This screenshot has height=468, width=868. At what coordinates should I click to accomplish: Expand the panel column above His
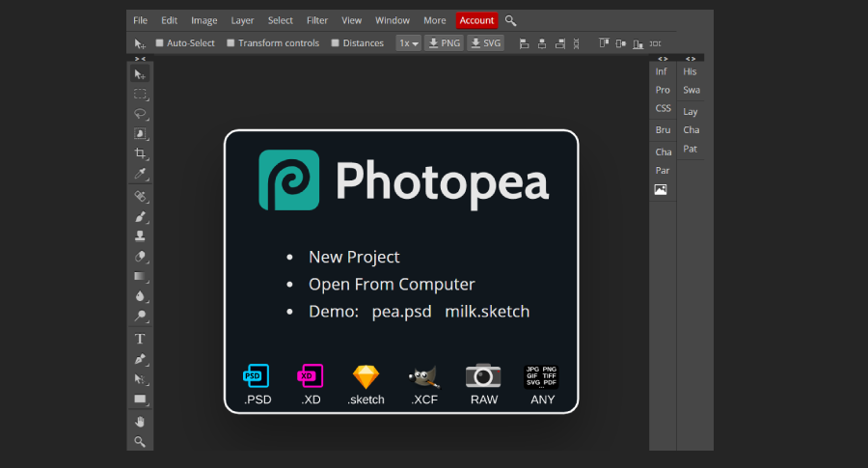(x=691, y=58)
